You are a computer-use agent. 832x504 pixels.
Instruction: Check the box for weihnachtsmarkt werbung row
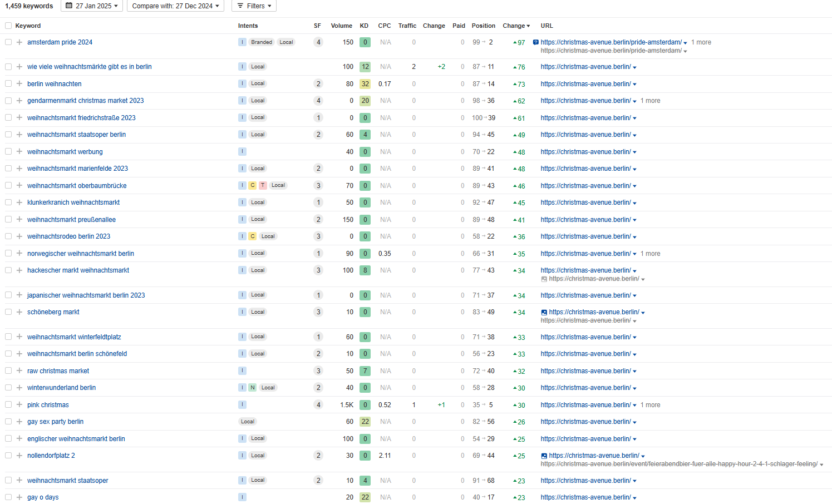[8, 152]
